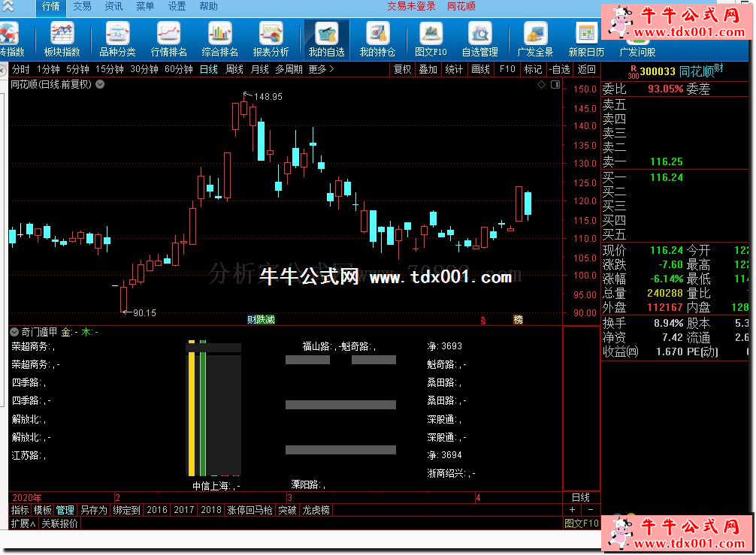Image resolution: width=756 pixels, height=555 pixels.
Task: Switch to the 周线 chart period
Action: coord(234,69)
